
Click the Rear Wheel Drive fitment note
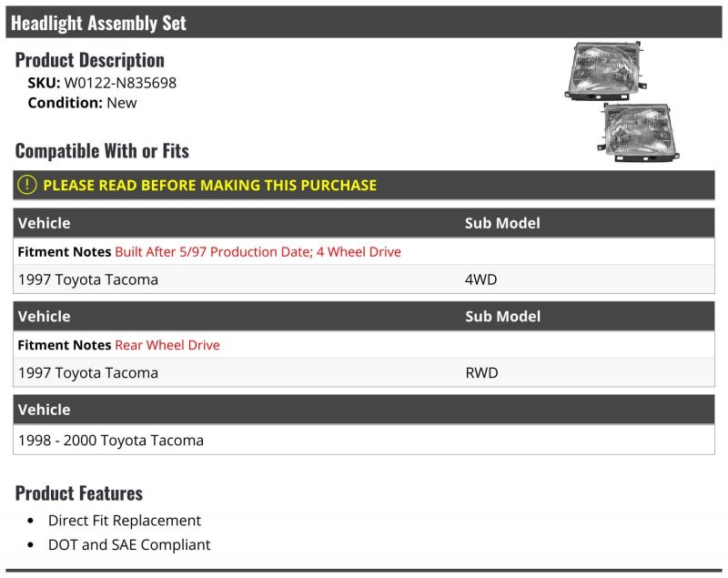[x=167, y=345]
